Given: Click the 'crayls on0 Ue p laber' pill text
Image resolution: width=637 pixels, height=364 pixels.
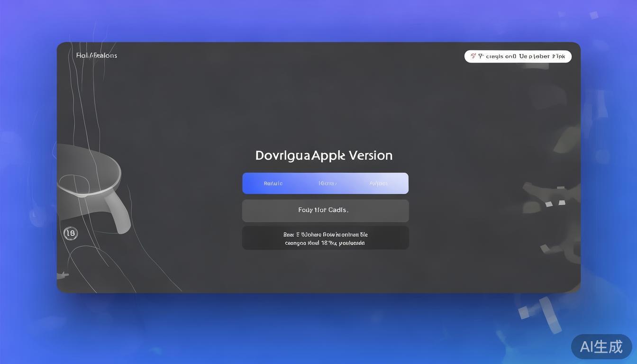Looking at the screenshot, I should (x=525, y=56).
